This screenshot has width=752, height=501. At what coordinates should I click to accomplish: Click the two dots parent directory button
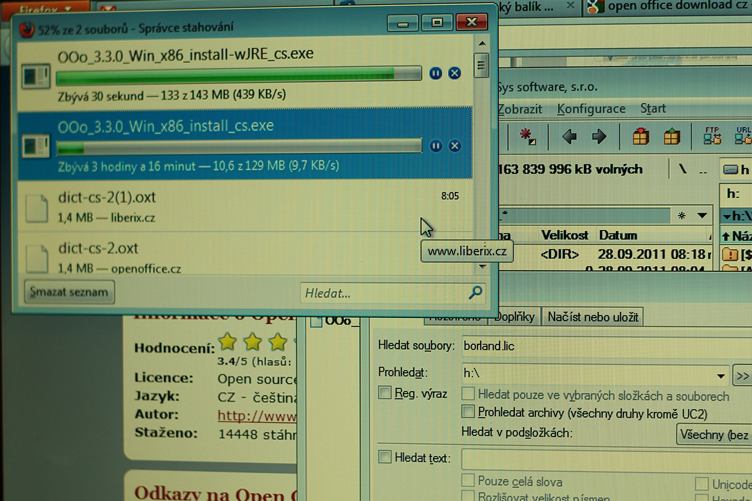[703, 171]
